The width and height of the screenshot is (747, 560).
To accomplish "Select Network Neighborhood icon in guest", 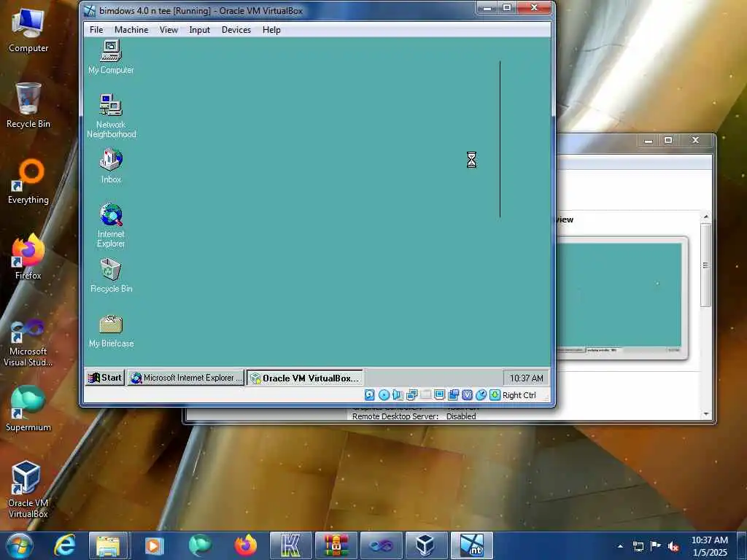I will point(111,116).
